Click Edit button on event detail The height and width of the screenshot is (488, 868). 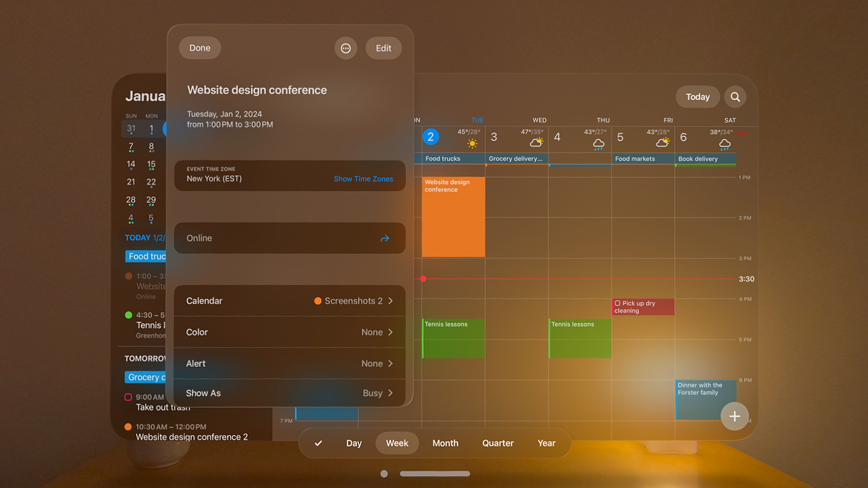[383, 48]
